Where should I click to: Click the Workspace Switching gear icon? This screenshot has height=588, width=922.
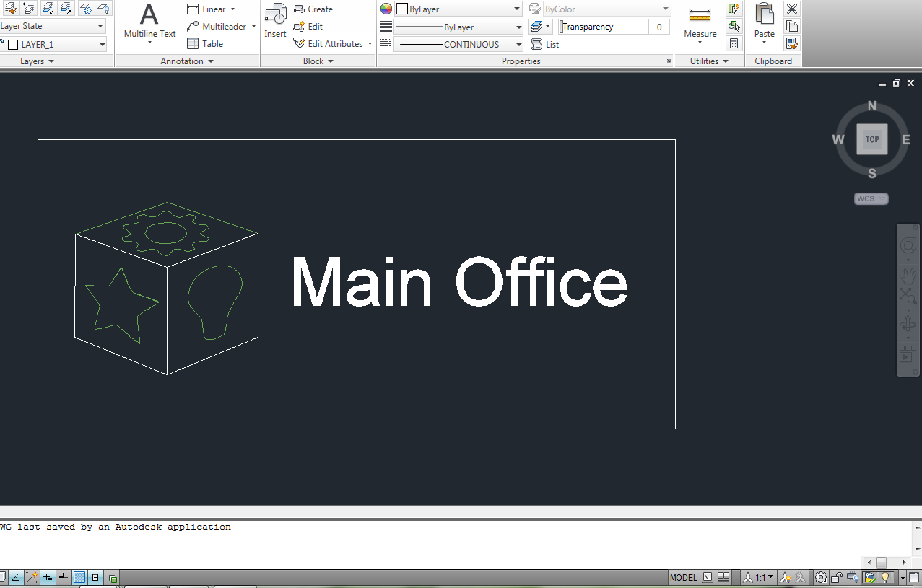(x=821, y=577)
